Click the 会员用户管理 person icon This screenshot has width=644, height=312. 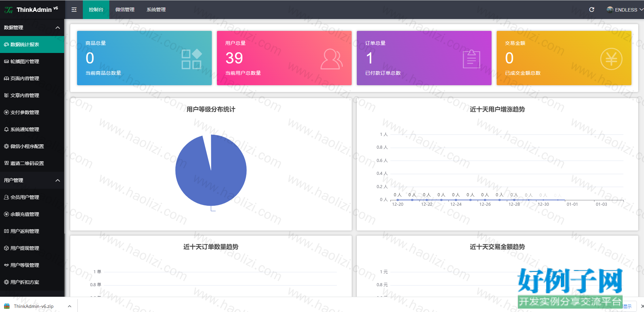tap(6, 197)
